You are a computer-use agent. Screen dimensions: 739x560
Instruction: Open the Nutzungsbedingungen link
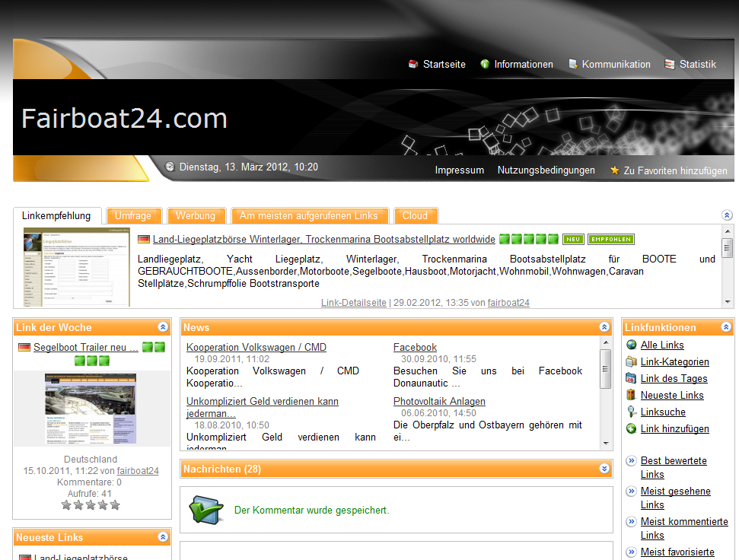(546, 170)
